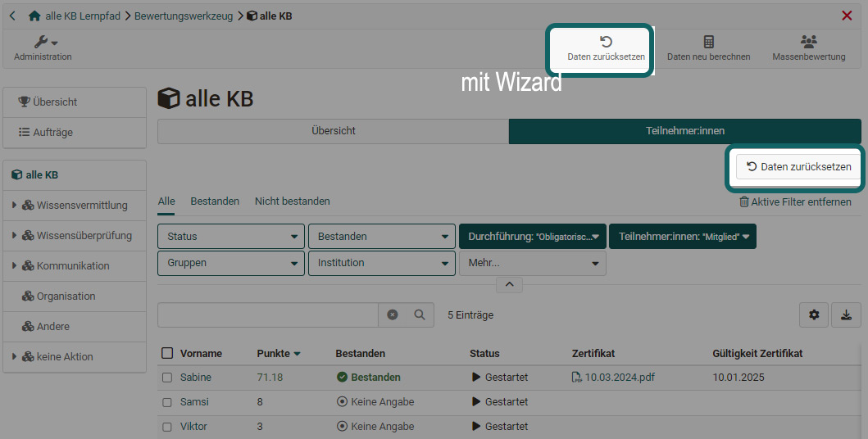Tick the checkbox for Samsi
The image size is (868, 439).
click(167, 402)
